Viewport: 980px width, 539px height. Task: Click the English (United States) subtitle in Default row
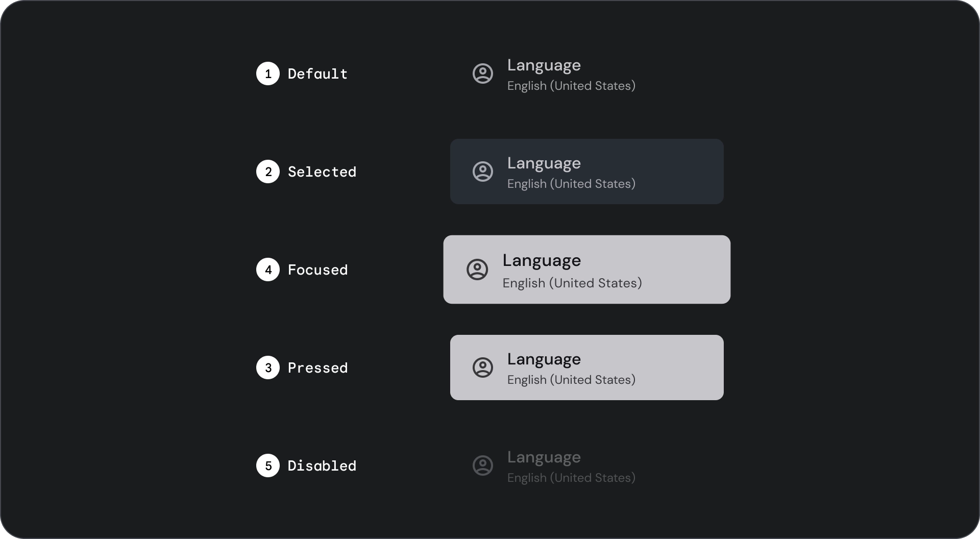pyautogui.click(x=571, y=86)
